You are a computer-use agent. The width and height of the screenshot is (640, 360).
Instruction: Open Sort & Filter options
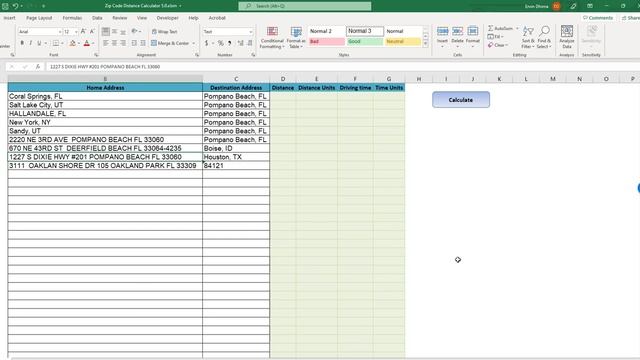tap(528, 38)
